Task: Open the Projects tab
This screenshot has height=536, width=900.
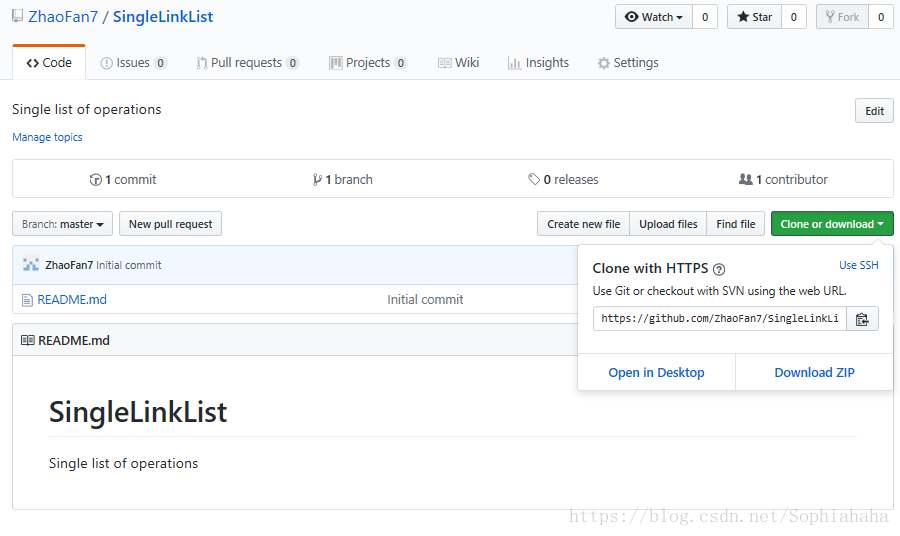Action: (x=368, y=63)
